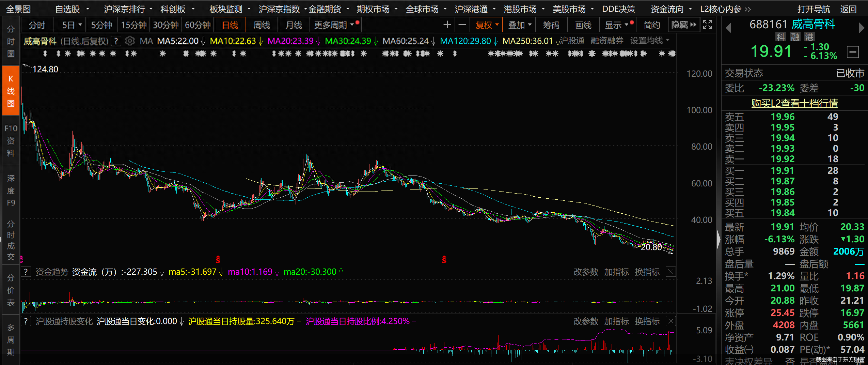
Task: Open 叠加 overlay dropdown
Action: [519, 25]
